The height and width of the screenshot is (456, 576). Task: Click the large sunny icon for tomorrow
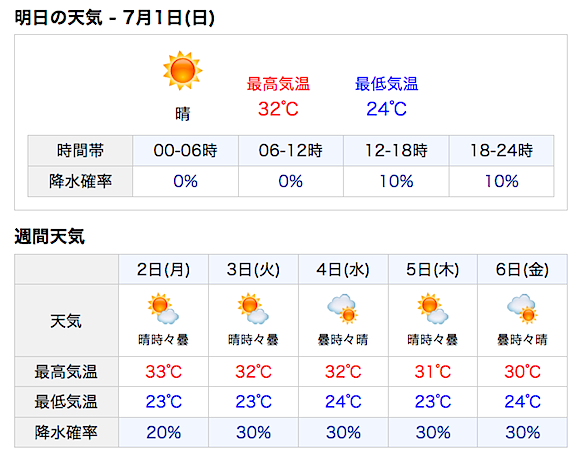(183, 70)
